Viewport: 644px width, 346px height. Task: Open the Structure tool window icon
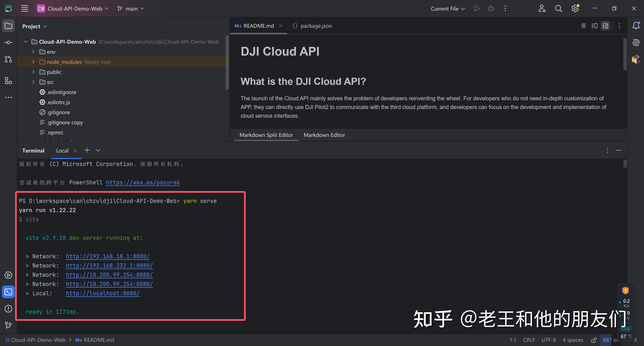tap(8, 81)
